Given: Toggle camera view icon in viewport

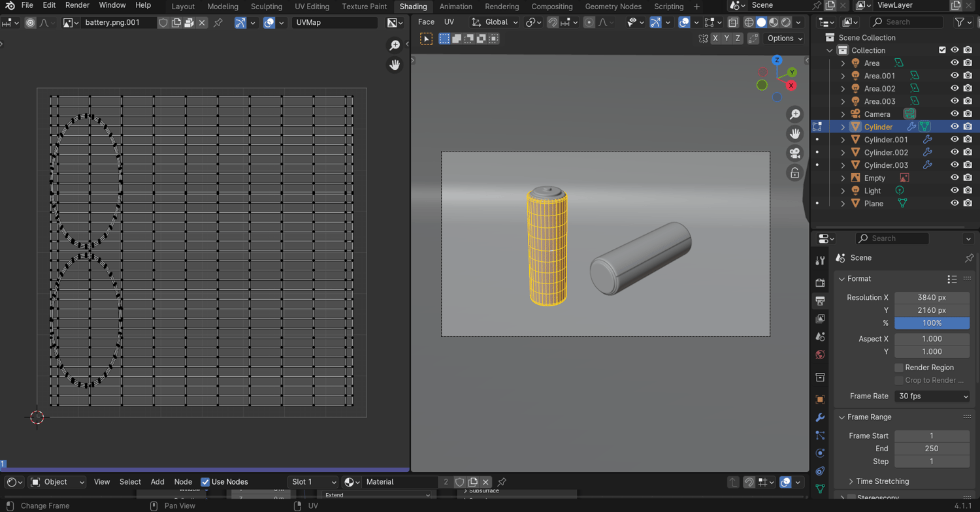Looking at the screenshot, I should tap(794, 153).
